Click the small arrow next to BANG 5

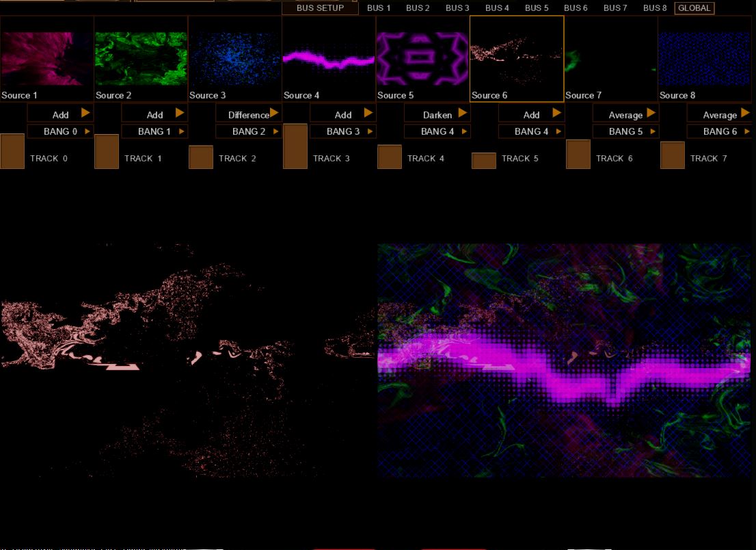coord(652,131)
